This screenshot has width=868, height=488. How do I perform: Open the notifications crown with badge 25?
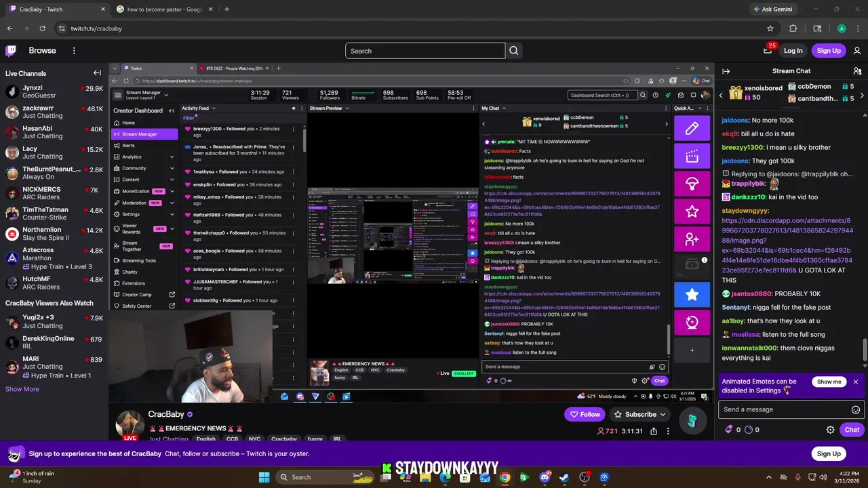pos(768,50)
